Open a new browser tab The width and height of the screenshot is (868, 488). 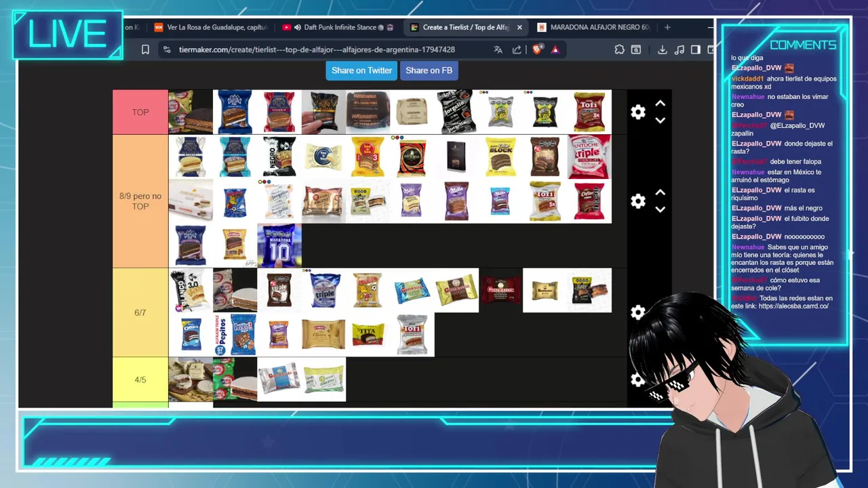[x=667, y=28]
